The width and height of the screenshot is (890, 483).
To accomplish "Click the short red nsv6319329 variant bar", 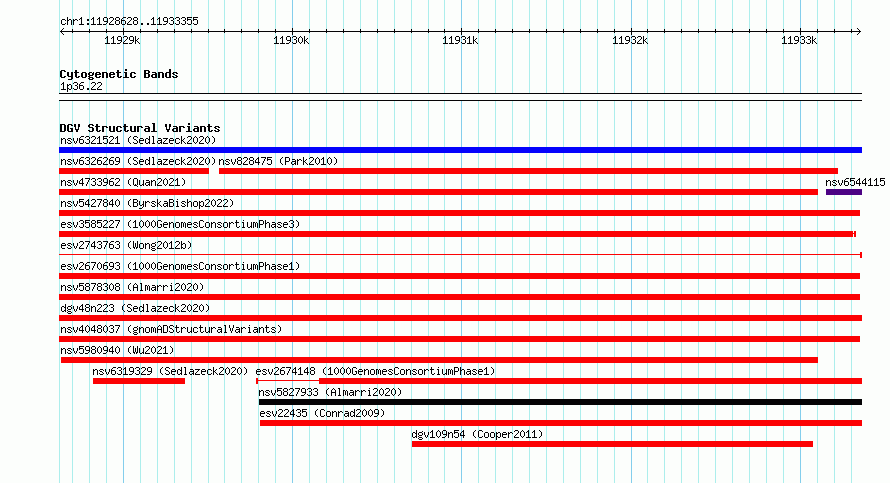I will (139, 381).
